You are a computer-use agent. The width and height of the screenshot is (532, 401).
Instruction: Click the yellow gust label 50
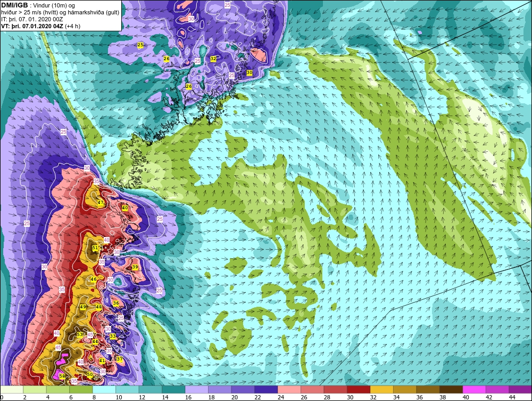pos(89,374)
